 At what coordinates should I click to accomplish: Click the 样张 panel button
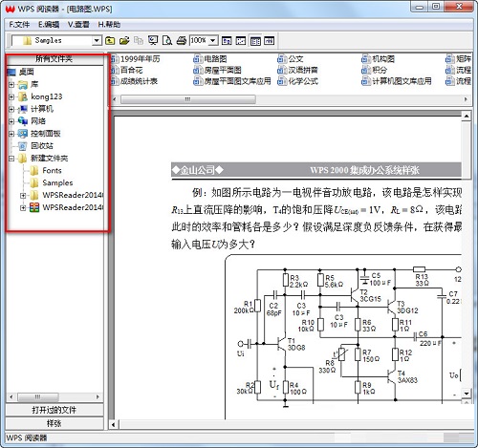pos(54,423)
